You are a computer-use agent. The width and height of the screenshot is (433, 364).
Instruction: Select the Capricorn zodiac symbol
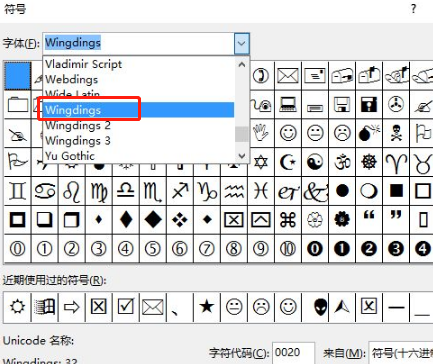(207, 191)
